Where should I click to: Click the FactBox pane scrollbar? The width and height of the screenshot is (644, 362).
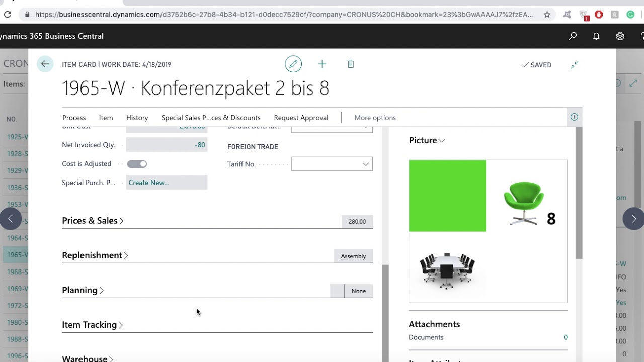pos(579,193)
